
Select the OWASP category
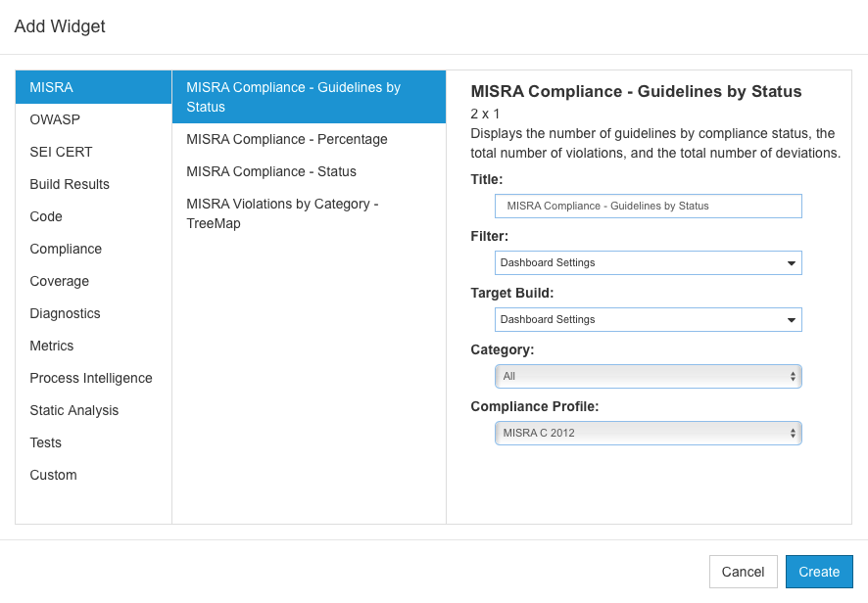(x=93, y=119)
